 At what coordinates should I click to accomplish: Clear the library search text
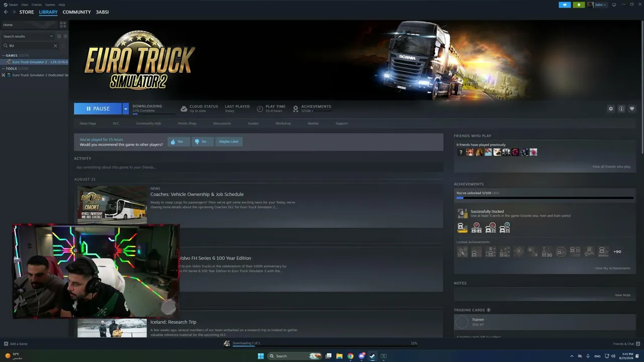coord(55,46)
